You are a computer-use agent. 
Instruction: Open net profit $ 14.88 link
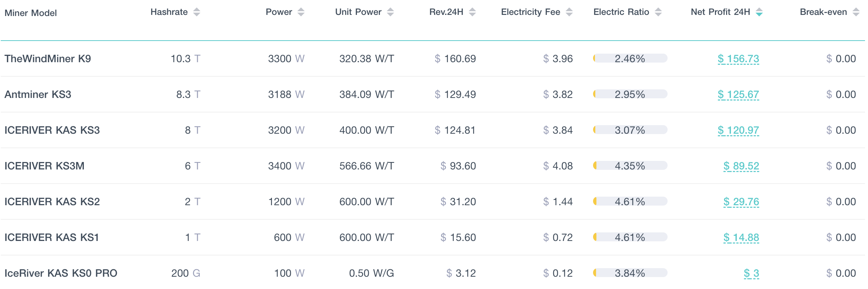741,238
